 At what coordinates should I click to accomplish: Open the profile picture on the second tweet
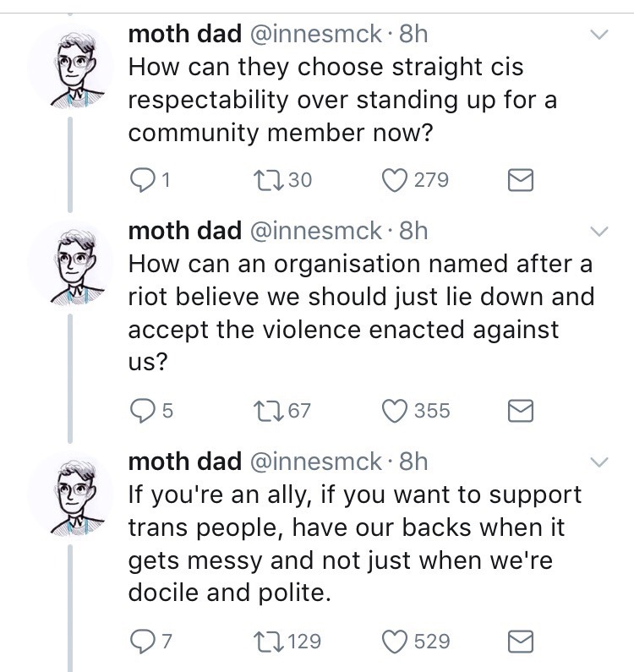pos(69,267)
